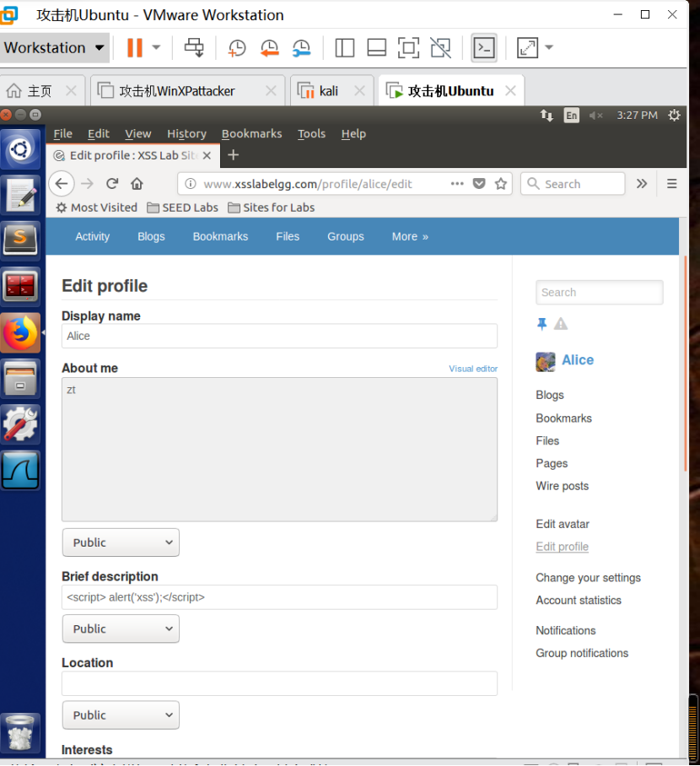This screenshot has height=766, width=700.
Task: Take a snapshot of this virtual machine
Action: point(237,48)
